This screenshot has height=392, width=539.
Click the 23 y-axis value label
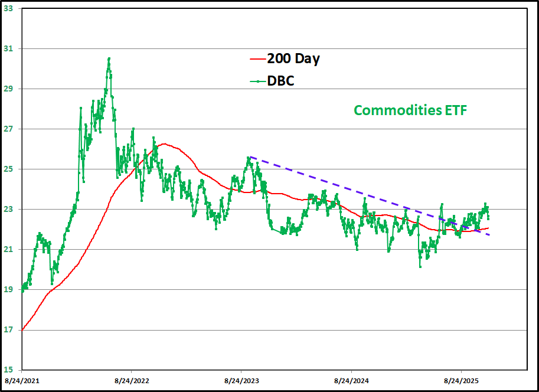point(8,210)
